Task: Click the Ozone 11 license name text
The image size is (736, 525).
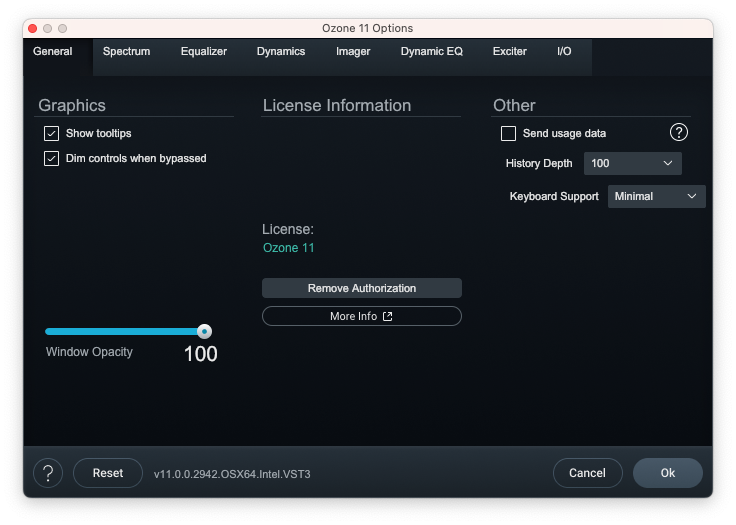Action: click(288, 247)
